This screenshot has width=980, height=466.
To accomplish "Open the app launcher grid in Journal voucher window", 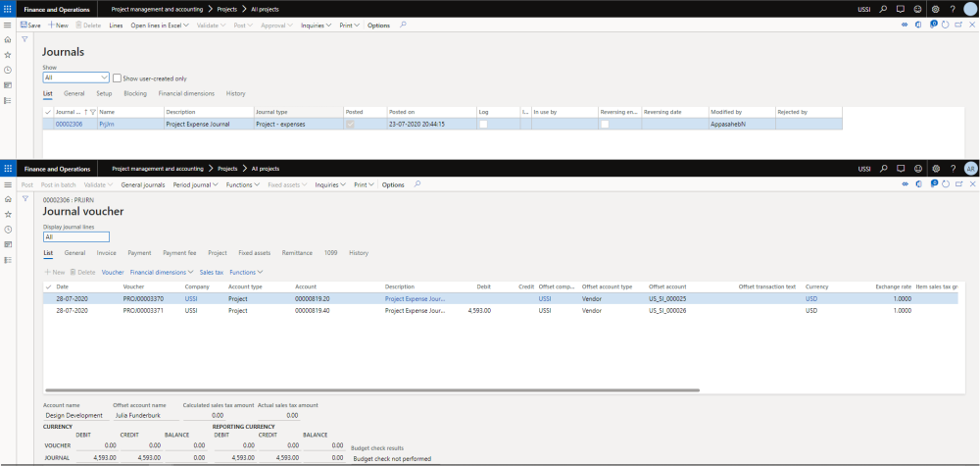I will click(x=8, y=169).
